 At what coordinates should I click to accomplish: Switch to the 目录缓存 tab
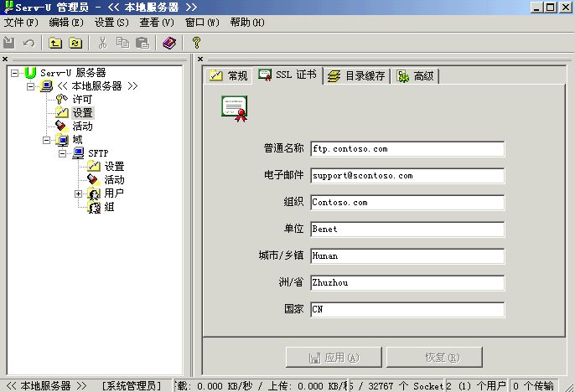(356, 76)
